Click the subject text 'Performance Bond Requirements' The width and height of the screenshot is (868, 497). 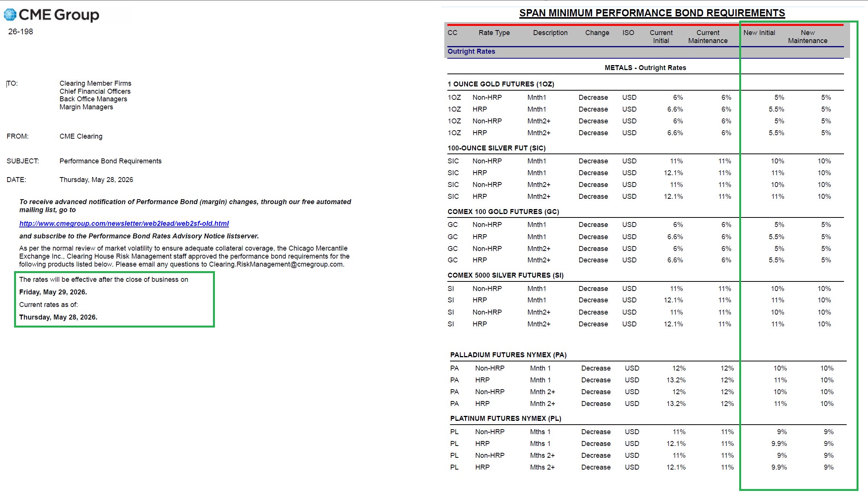click(x=111, y=161)
